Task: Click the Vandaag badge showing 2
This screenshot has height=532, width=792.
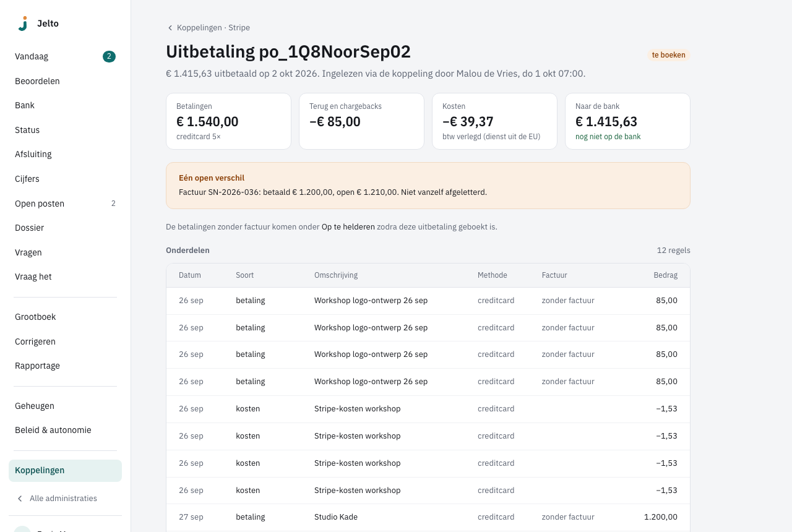Action: pyautogui.click(x=109, y=56)
